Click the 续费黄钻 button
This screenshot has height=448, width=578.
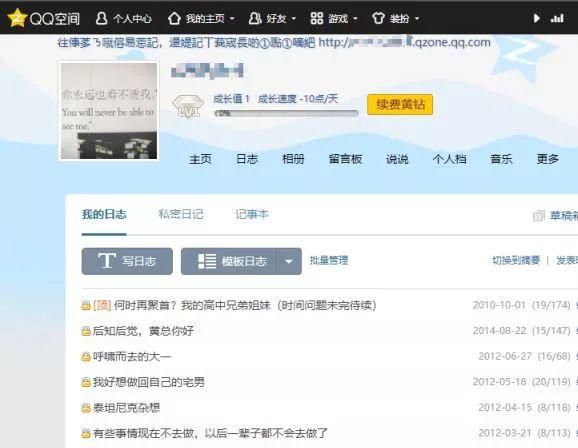(400, 104)
